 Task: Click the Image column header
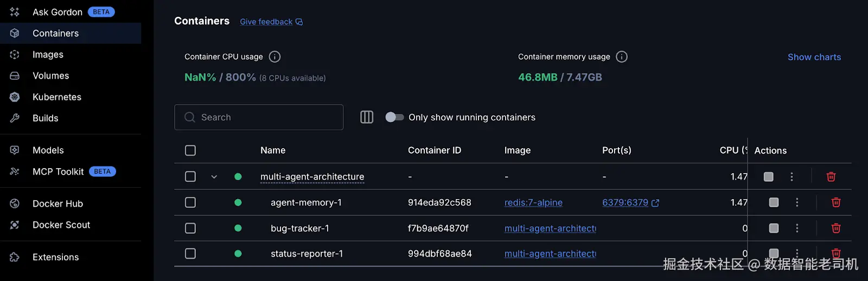(x=518, y=150)
